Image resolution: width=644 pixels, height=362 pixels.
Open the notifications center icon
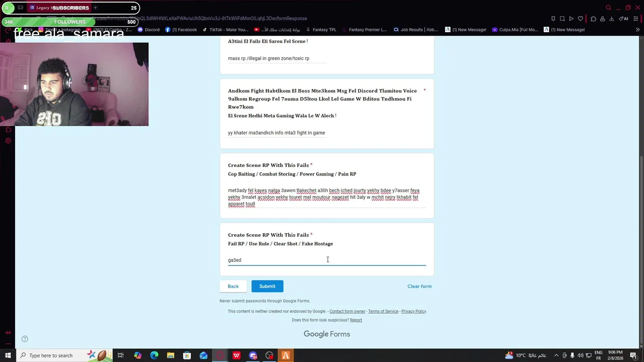[633, 355]
